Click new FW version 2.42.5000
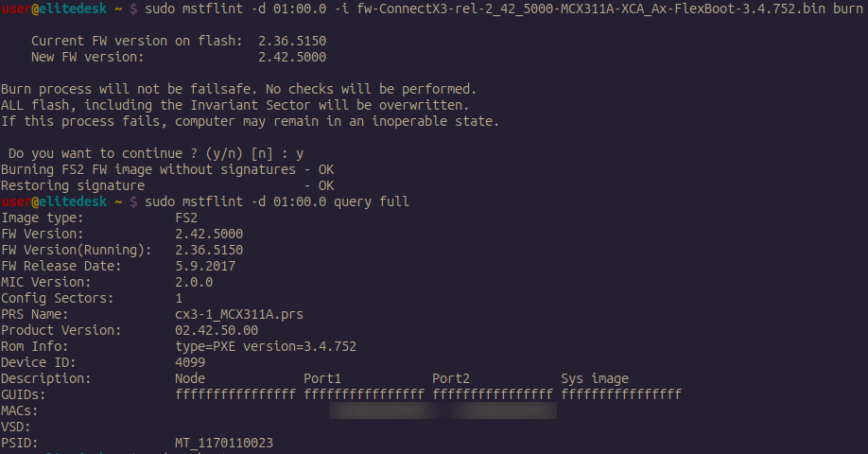The width and height of the screenshot is (868, 454). point(292,57)
